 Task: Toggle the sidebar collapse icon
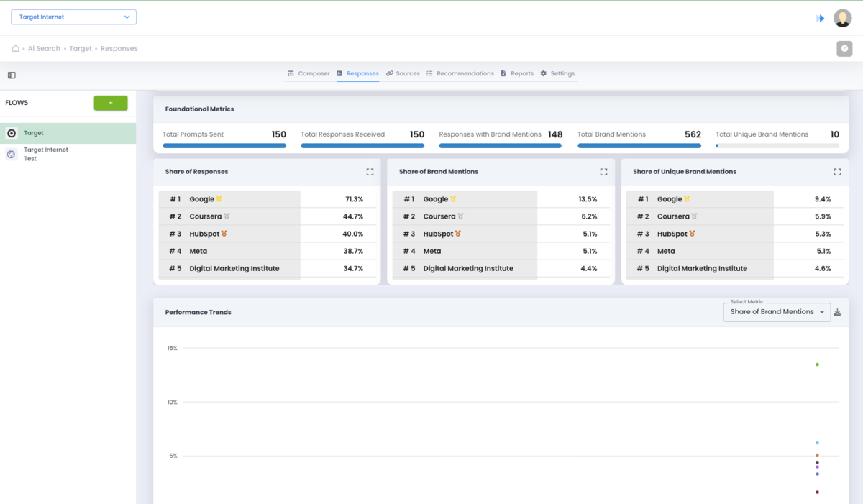(x=12, y=75)
